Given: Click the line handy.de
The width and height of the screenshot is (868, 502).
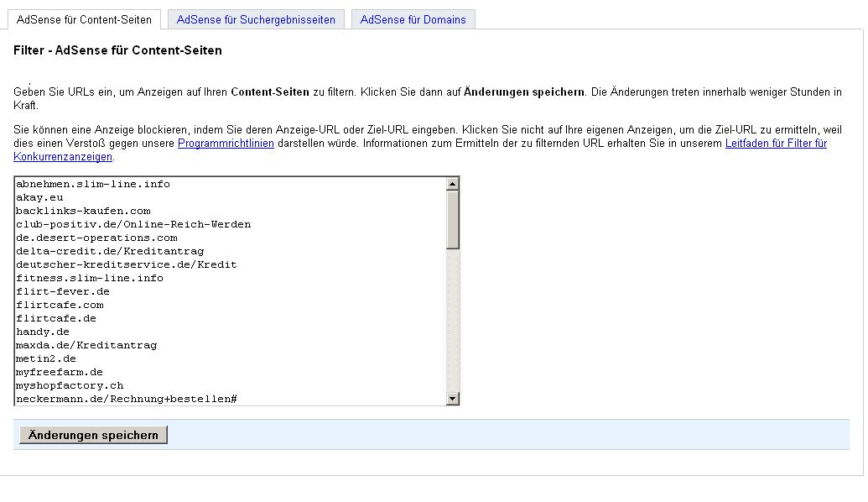Looking at the screenshot, I should point(43,332).
